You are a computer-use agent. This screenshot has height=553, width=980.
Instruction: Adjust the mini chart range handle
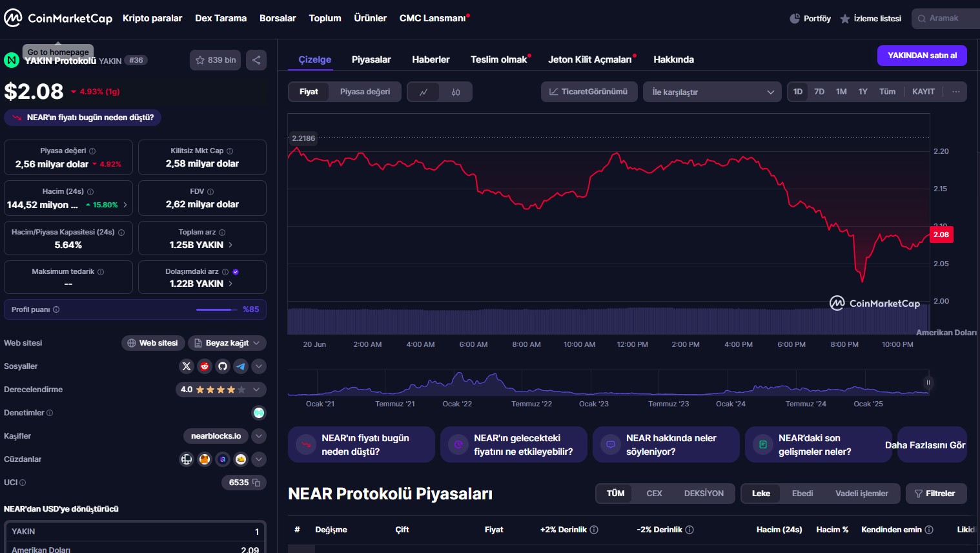[928, 382]
